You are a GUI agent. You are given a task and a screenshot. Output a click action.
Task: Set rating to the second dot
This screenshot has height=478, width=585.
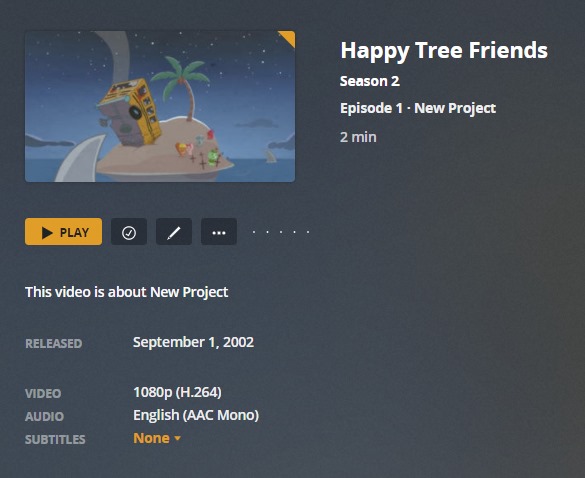(268, 232)
